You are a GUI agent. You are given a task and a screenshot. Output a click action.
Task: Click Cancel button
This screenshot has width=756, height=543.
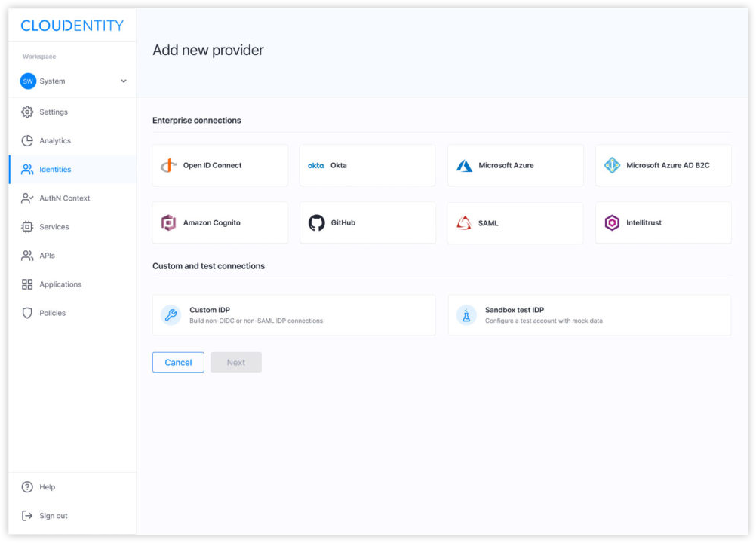(x=178, y=362)
